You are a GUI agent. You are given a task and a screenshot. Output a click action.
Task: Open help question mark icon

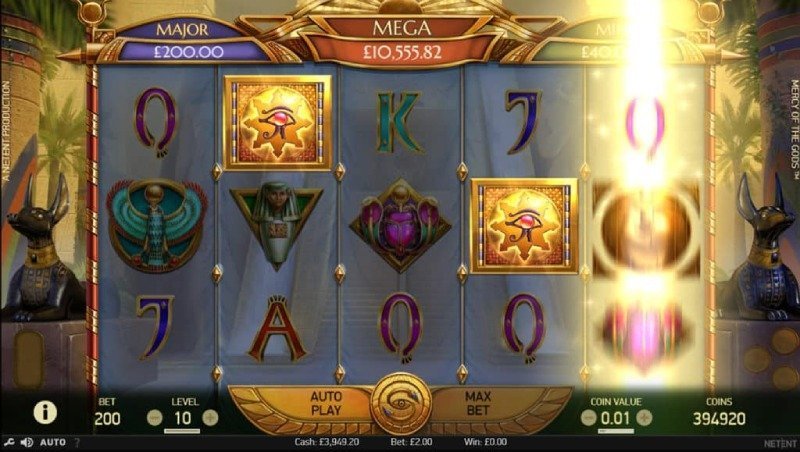click(x=77, y=442)
